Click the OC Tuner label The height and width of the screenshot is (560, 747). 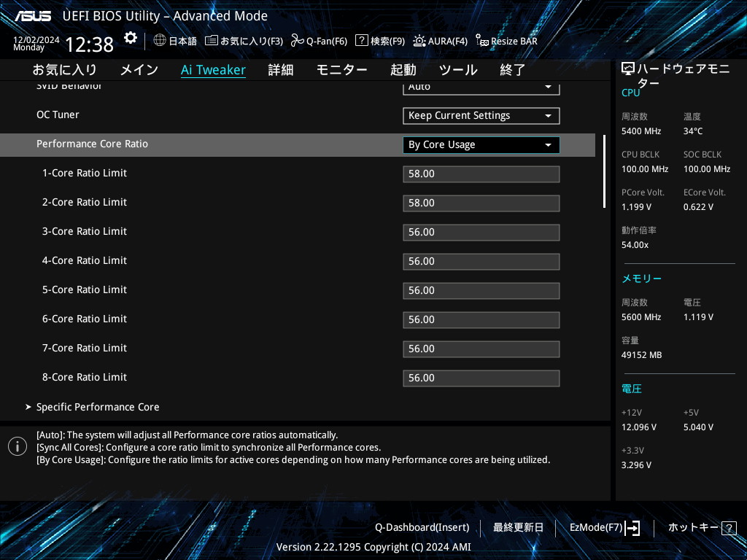(x=58, y=114)
